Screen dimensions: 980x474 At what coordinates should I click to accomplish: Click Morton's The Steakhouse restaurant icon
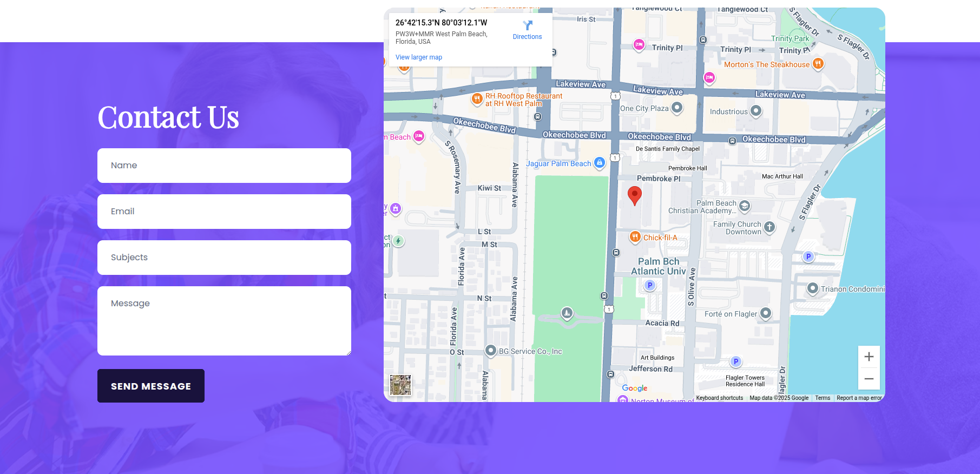818,64
